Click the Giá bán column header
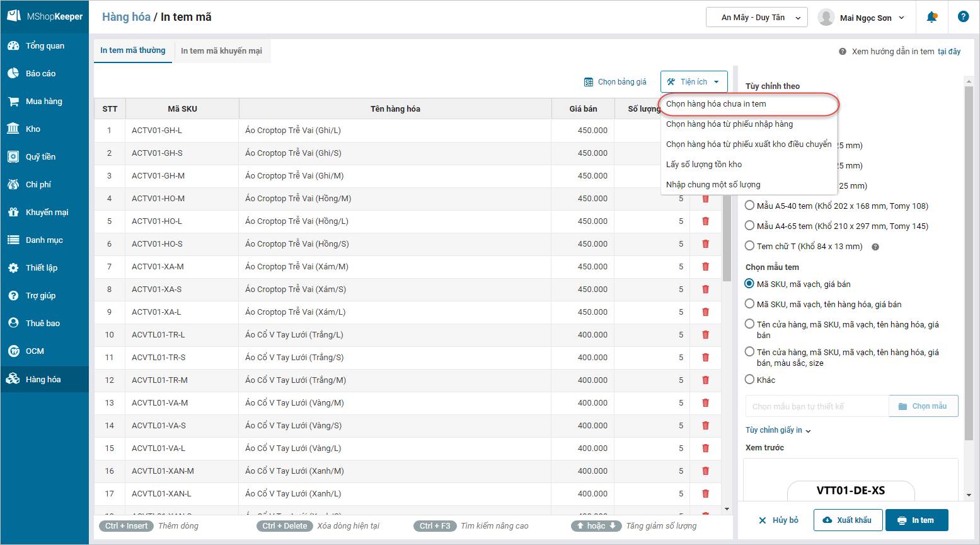 [583, 109]
